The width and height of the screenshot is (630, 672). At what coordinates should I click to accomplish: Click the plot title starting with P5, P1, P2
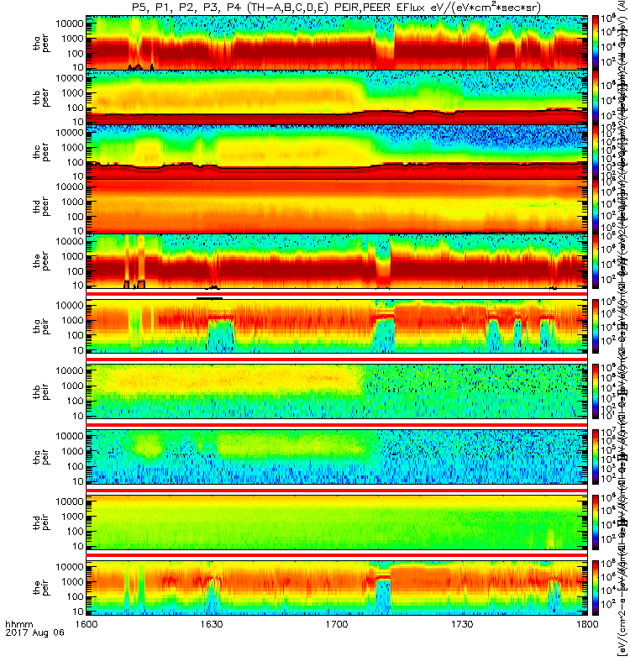[337, 7]
